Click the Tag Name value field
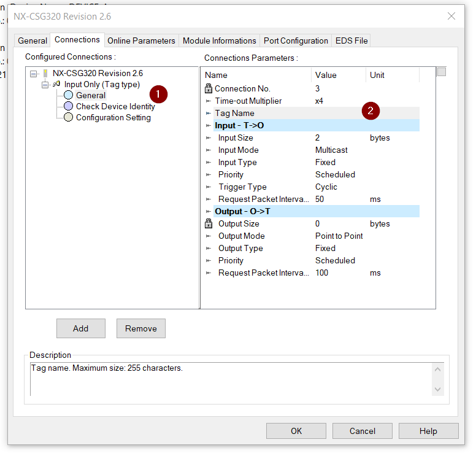The height and width of the screenshot is (453, 476). click(339, 114)
